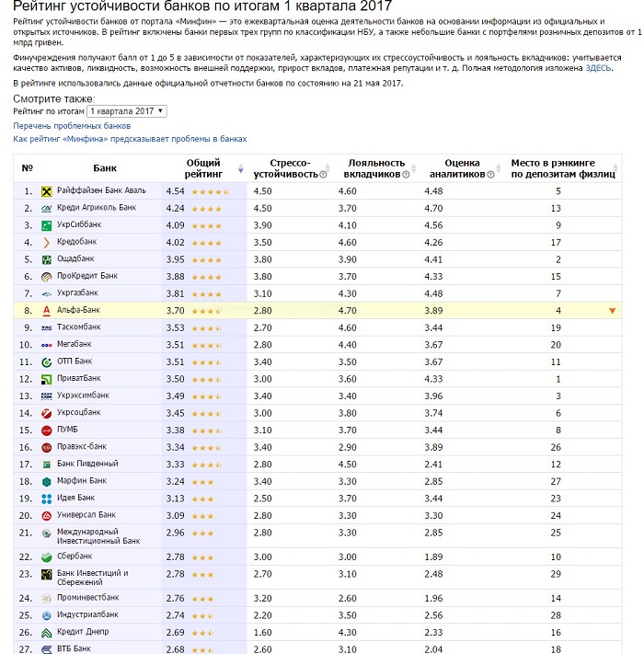Open the quarter selection dropdown
The image size is (644, 654).
click(x=126, y=111)
